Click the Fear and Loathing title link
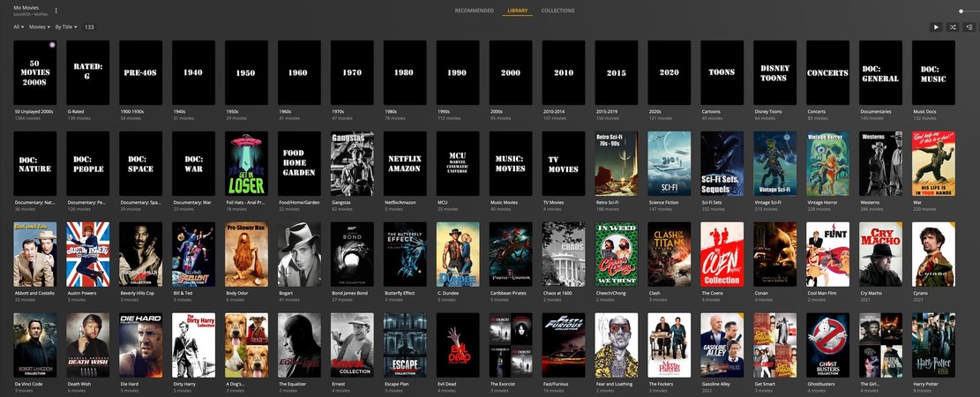980x397 pixels. [x=614, y=384]
